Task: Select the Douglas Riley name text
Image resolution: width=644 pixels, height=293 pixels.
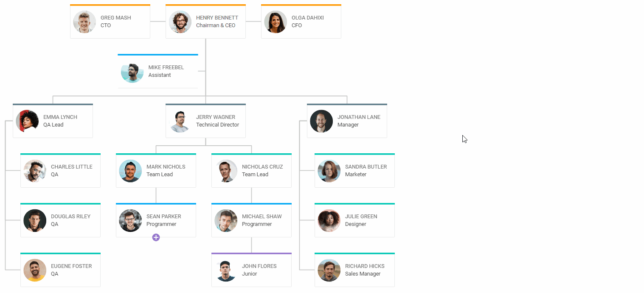Action: 70,217
